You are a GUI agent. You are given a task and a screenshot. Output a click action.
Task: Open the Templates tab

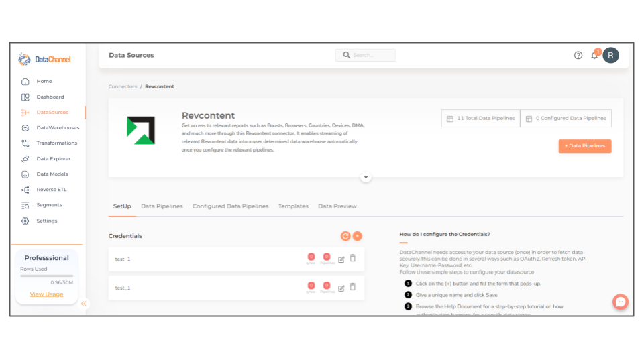click(x=293, y=206)
